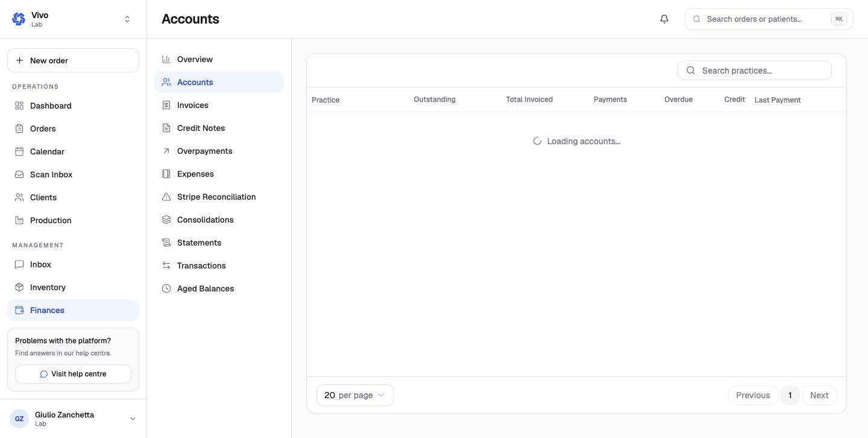
Task: Focus the Search practices field
Action: coord(755,71)
